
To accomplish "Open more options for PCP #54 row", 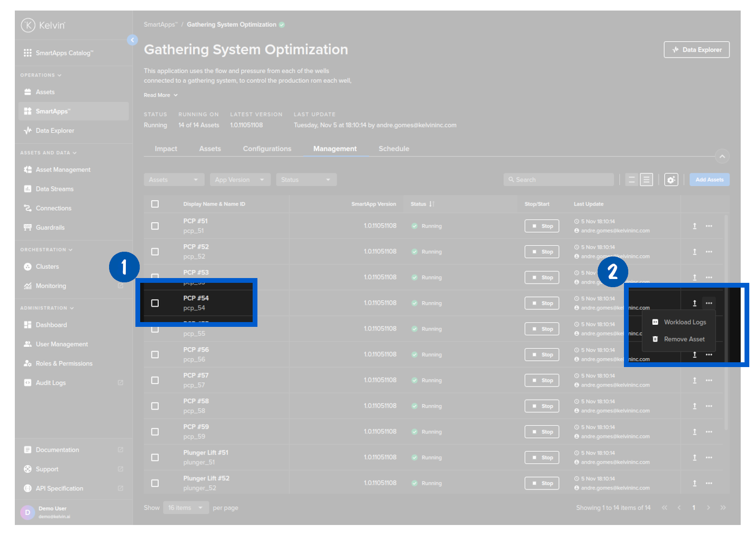I will [709, 303].
